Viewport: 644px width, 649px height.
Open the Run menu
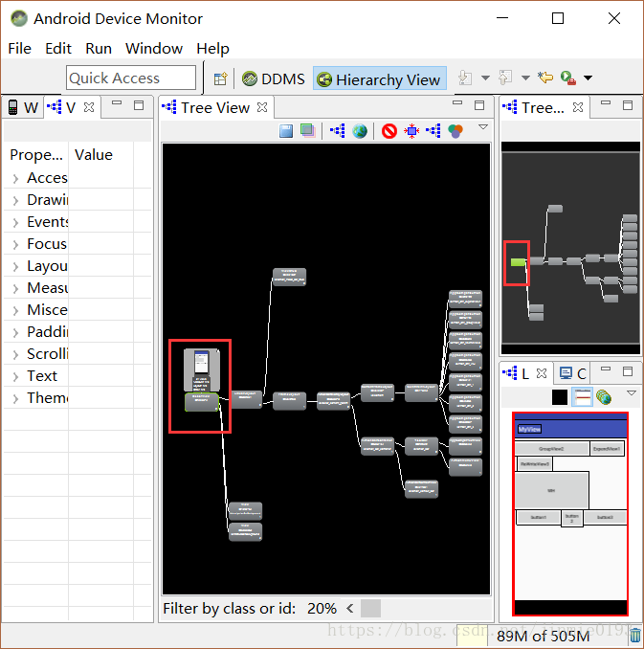99,49
